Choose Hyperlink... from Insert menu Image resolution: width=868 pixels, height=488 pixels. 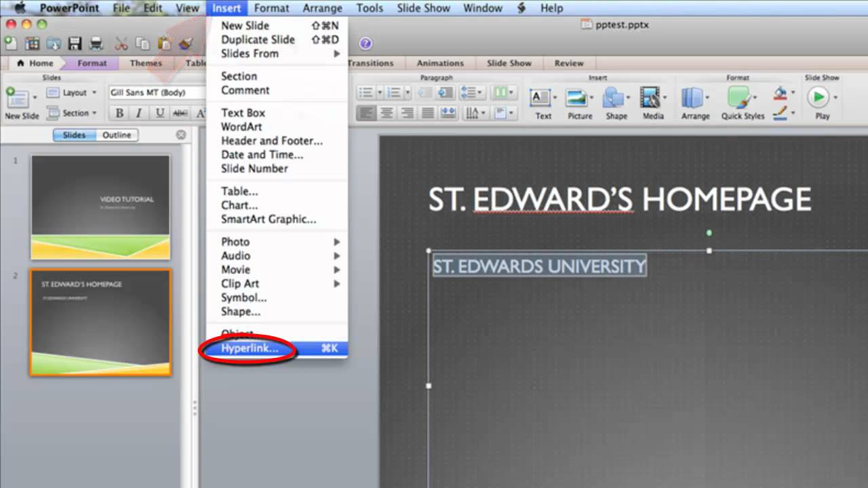(x=277, y=348)
